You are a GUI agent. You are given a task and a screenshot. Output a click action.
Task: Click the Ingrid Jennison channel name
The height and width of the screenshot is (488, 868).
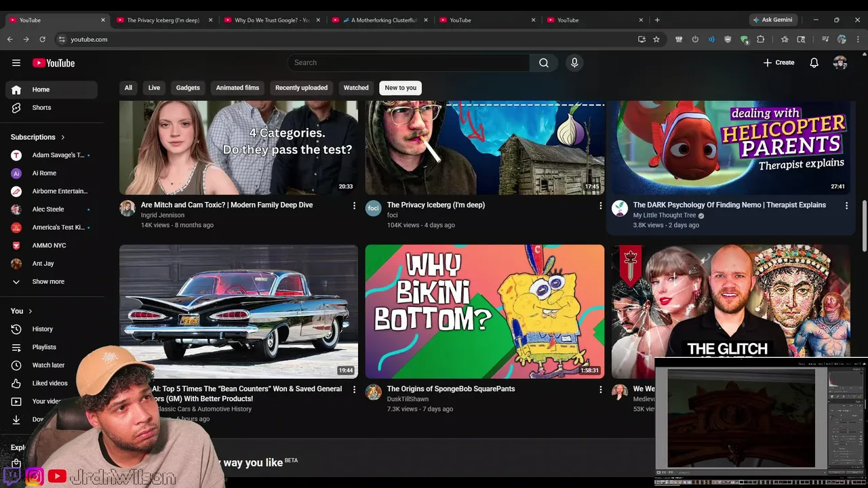tap(163, 216)
